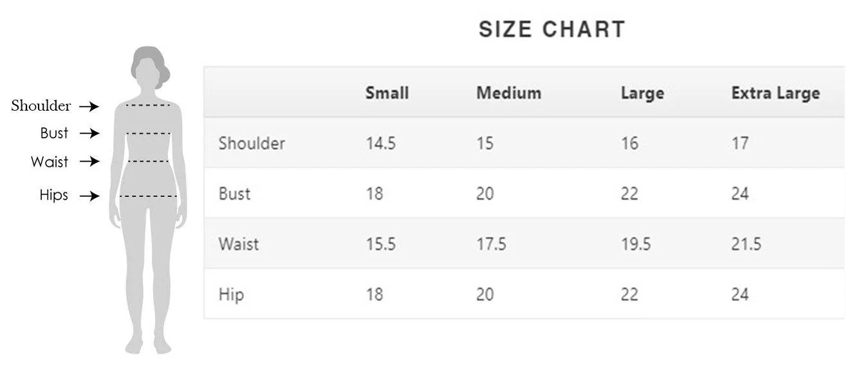The image size is (868, 386).
Task: Click the arrow next to the Hips label
Action: tap(89, 196)
